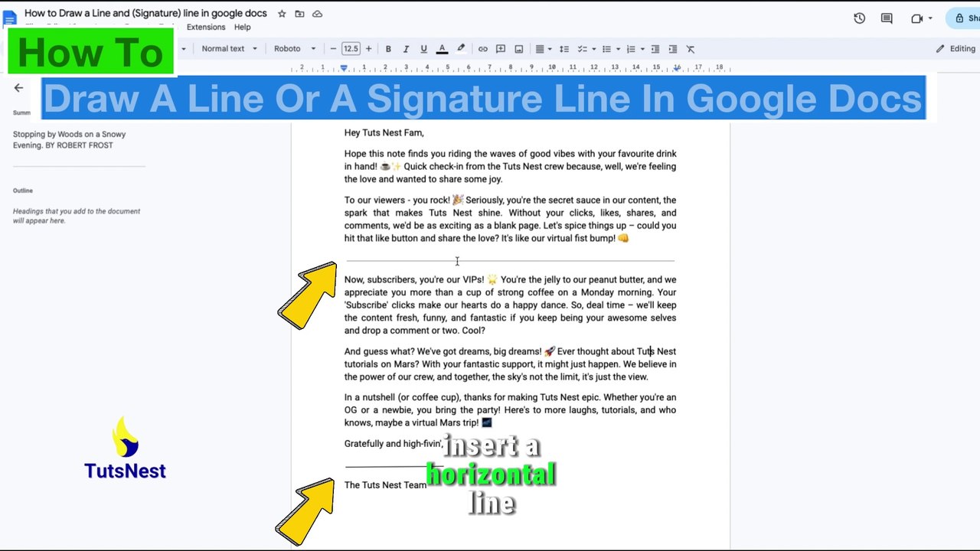Check the cloud save status icon
The image size is (980, 551).
pos(317,14)
